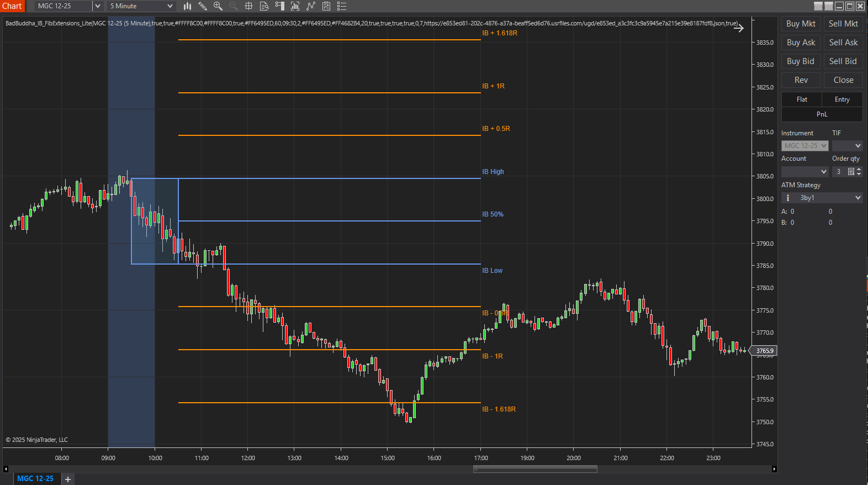Open the Chart Trader Instrument MGC 12-25 dropdown
Screen dimensions: 868x485
[805, 146]
